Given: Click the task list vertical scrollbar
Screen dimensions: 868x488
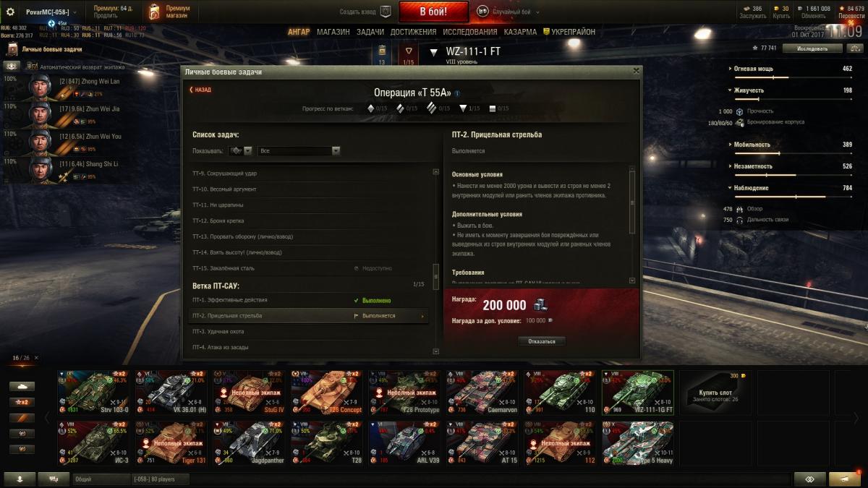Looking at the screenshot, I should pos(435,260).
